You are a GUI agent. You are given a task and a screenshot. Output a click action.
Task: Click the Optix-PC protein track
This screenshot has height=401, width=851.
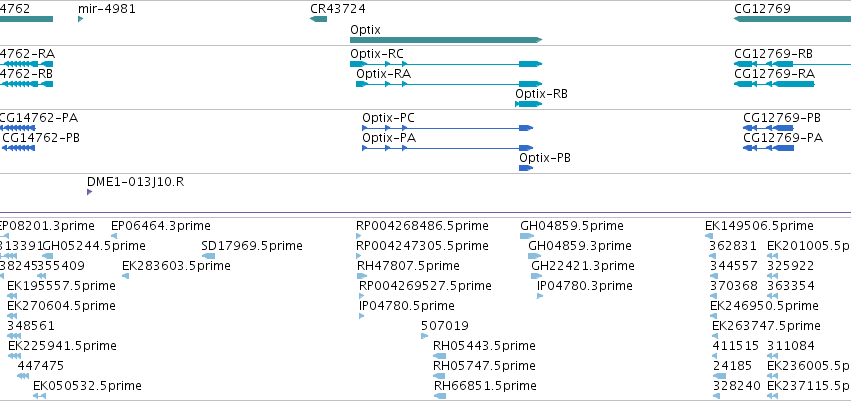[448, 128]
